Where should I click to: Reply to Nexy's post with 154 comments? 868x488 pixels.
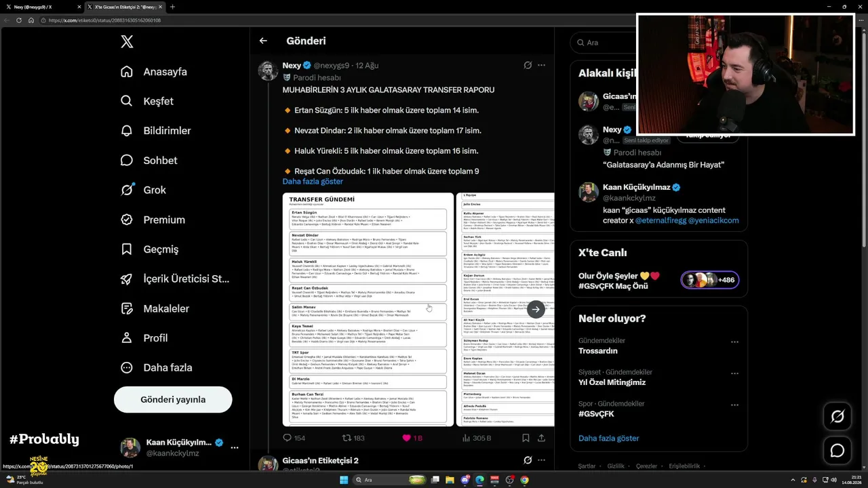pos(294,438)
